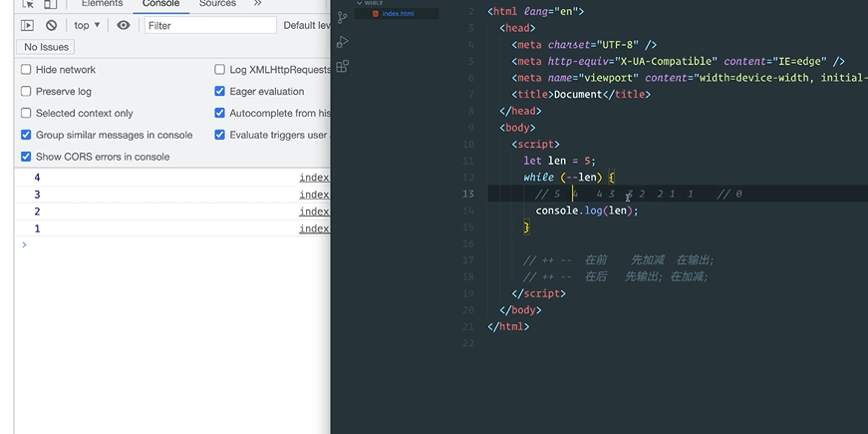Check the Hide network checkbox
The width and height of the screenshot is (868, 434).
pos(26,69)
